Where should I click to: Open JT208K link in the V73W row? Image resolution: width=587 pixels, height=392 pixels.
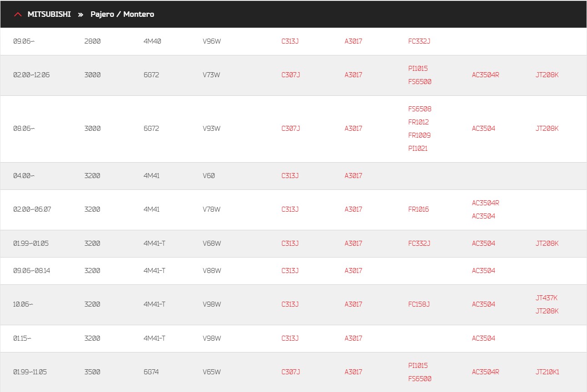click(x=547, y=75)
